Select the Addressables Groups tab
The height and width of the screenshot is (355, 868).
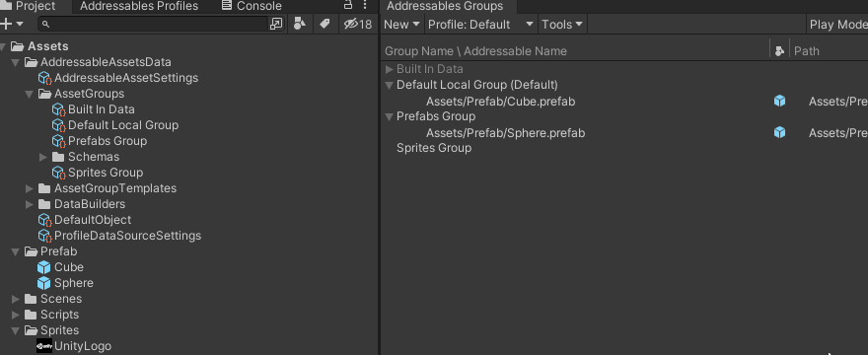(445, 6)
